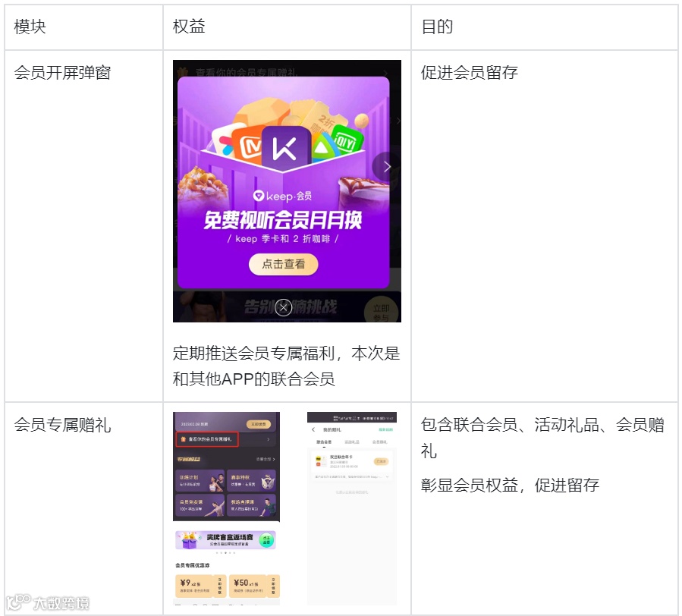Select the ¥9 coupon card
This screenshot has width=682, height=616.
point(201,586)
